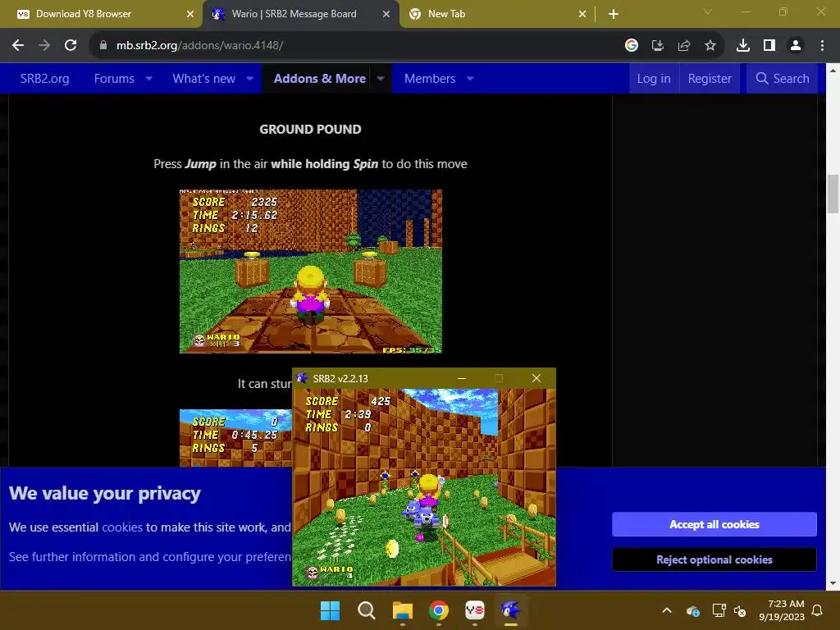Open the SRB2 Sonic taskbar icon
The width and height of the screenshot is (840, 630).
[510, 610]
